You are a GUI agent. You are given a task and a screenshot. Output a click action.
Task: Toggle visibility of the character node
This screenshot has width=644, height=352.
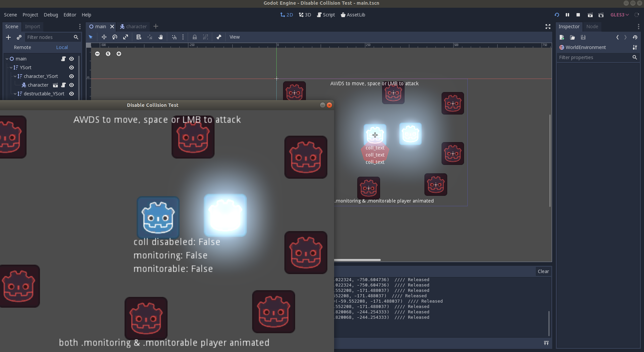[72, 85]
